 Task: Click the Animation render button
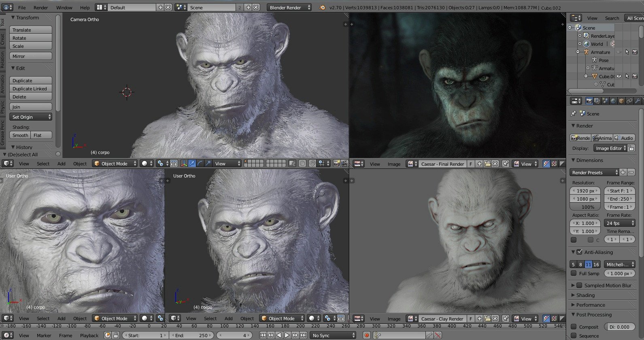click(602, 138)
